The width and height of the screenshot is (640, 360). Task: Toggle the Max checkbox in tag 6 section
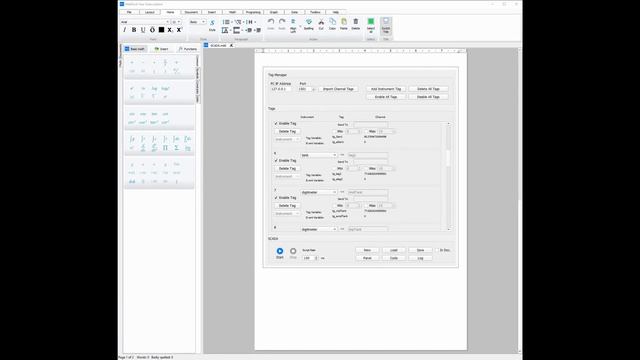366,169
